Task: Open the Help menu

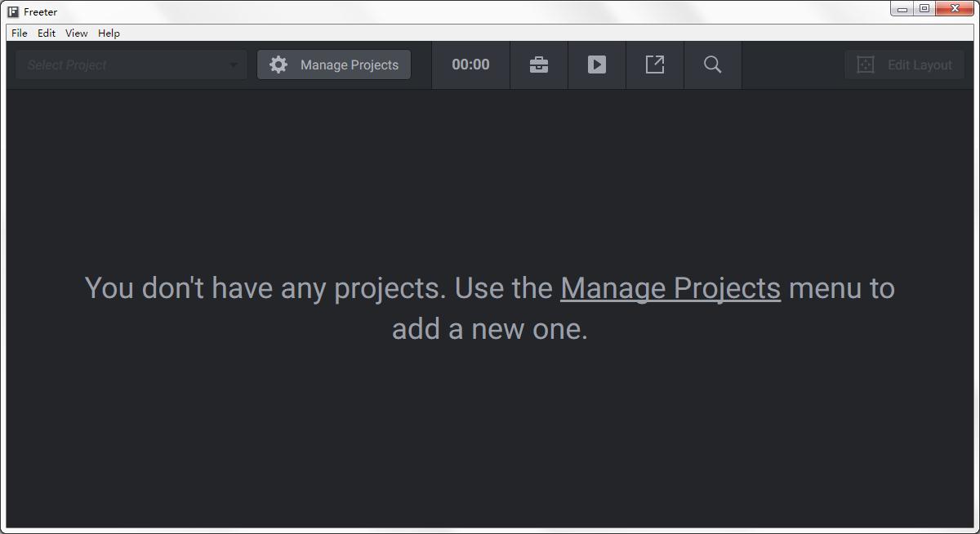Action: pos(109,33)
